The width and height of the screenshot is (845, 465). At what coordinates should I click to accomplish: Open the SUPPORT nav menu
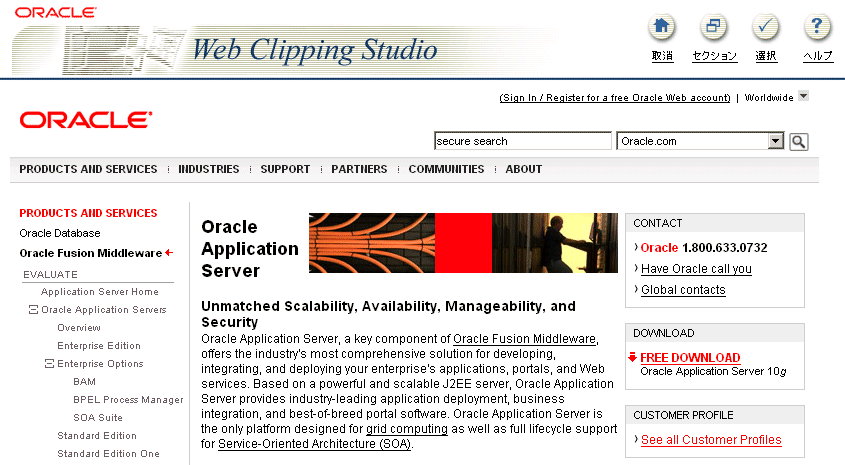285,169
